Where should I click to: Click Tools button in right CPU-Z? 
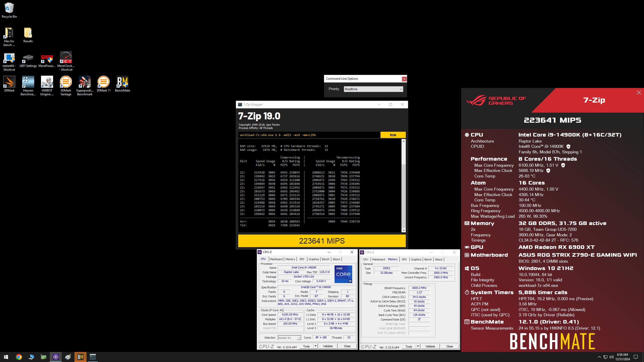[x=409, y=346]
